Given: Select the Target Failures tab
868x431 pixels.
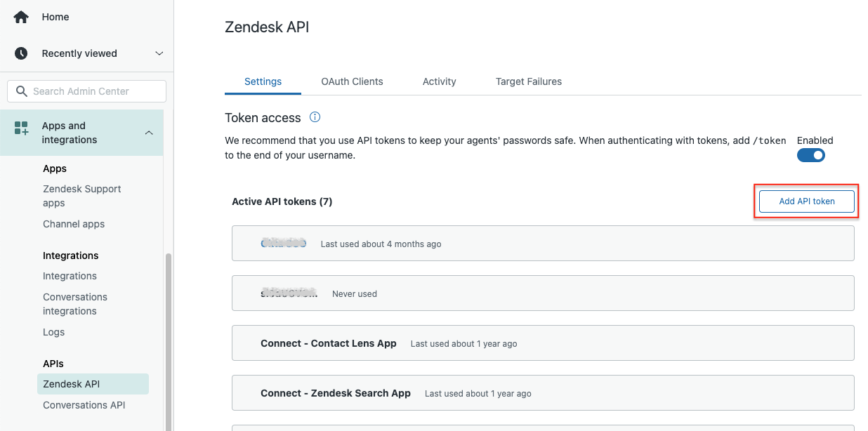Looking at the screenshot, I should click(x=528, y=81).
